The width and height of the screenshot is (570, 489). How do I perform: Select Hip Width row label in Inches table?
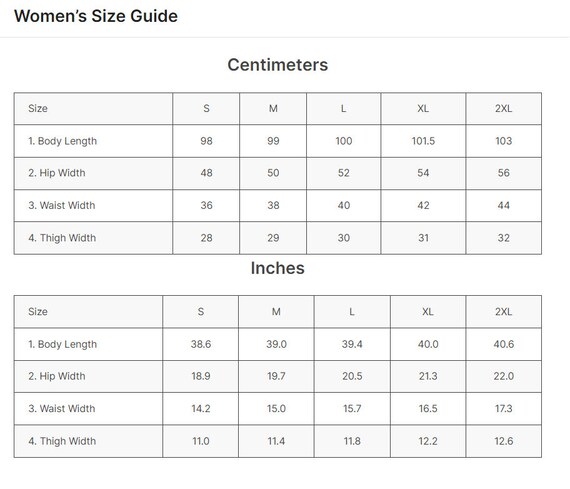click(x=57, y=376)
